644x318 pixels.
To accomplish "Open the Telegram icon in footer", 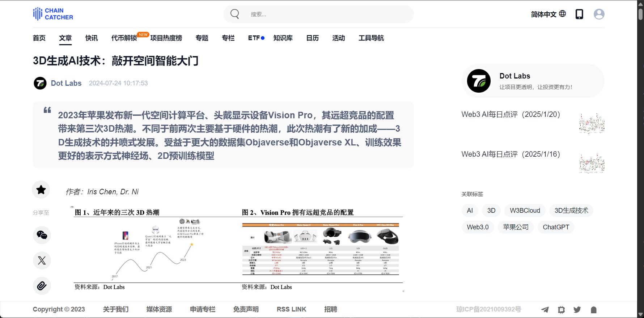I will 545,310.
